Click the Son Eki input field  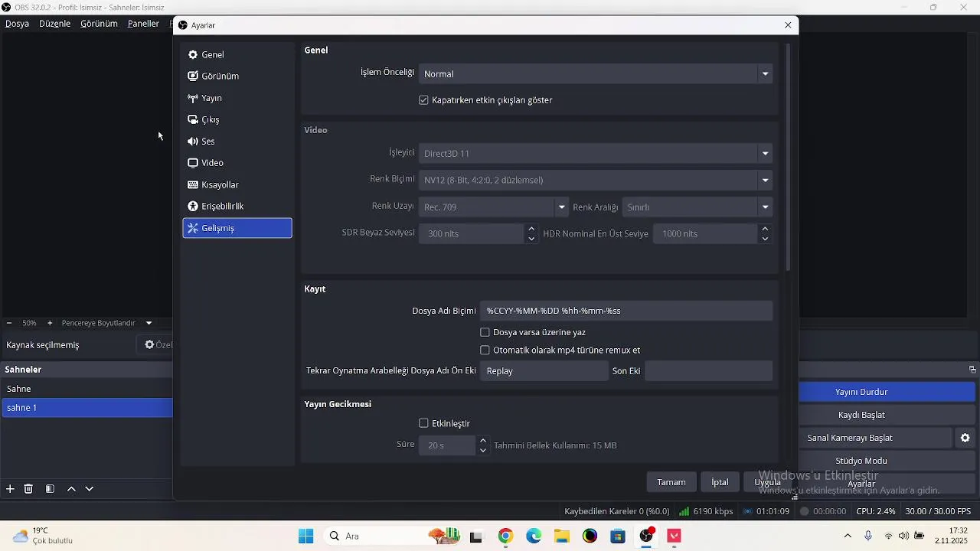click(708, 371)
